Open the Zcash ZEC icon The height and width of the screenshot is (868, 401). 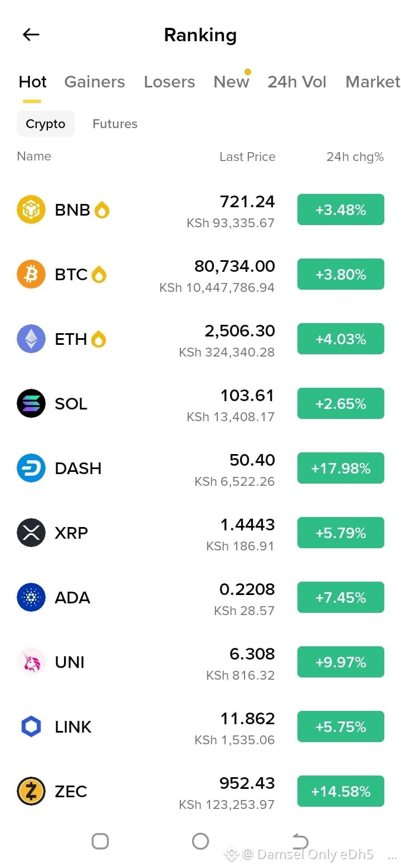(31, 791)
